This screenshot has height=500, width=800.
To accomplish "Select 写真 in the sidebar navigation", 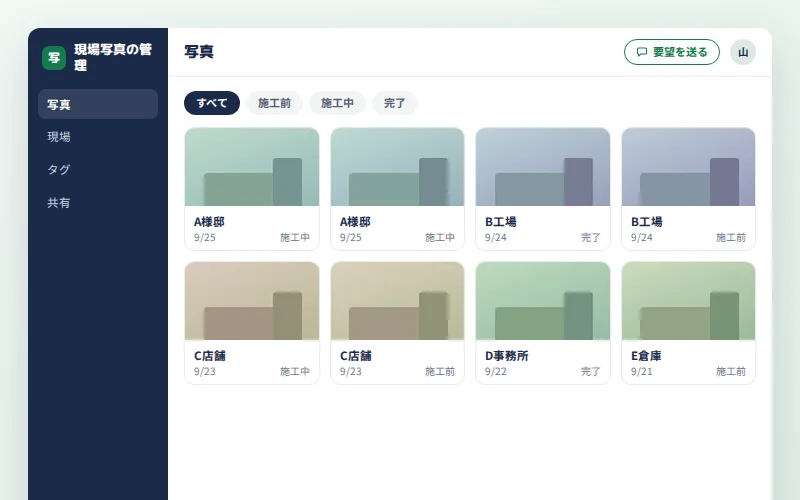I will point(98,104).
